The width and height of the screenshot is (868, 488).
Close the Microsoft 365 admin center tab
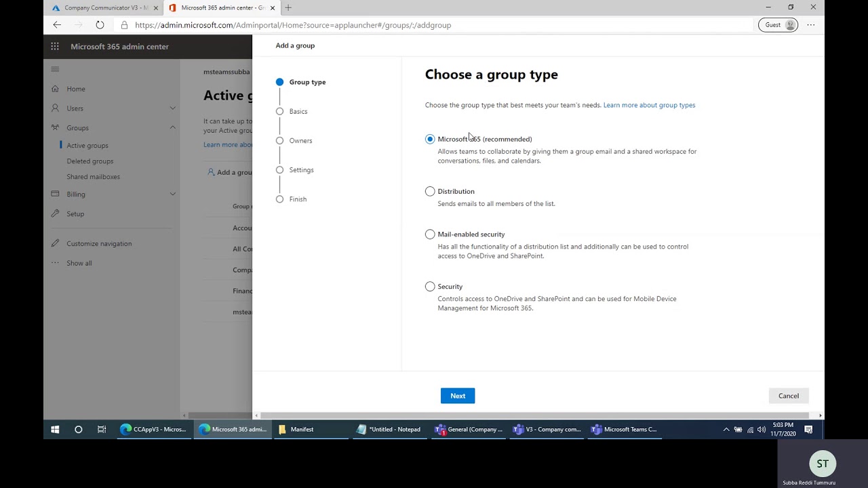pyautogui.click(x=272, y=7)
